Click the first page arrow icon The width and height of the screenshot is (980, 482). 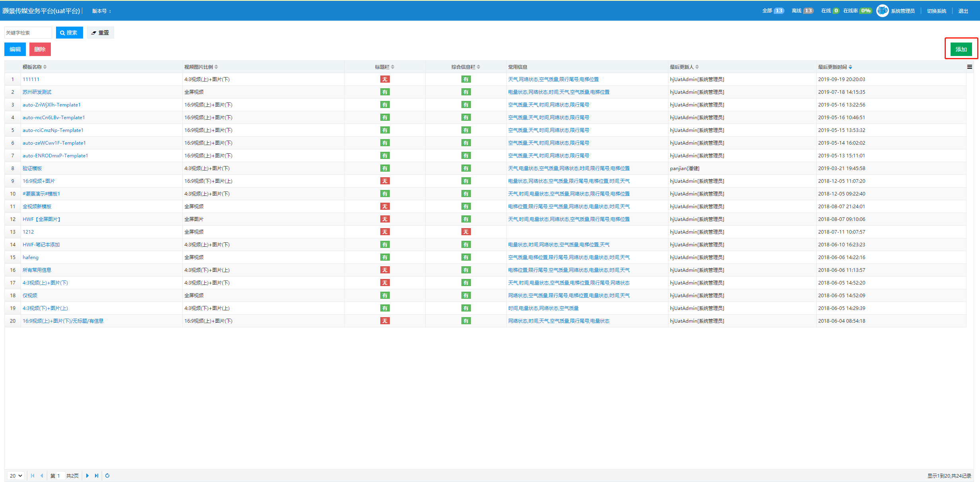click(33, 476)
